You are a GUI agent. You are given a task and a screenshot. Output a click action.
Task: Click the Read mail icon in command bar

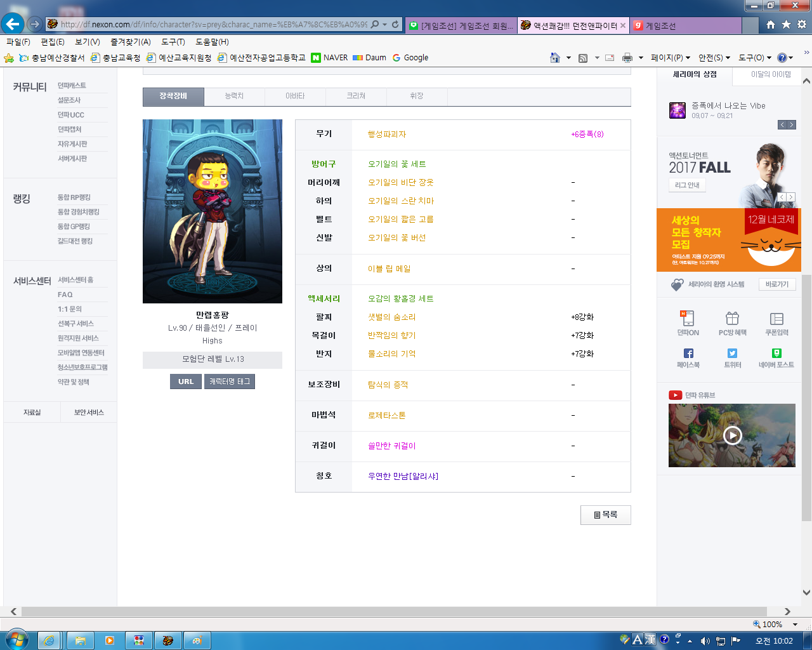point(610,58)
